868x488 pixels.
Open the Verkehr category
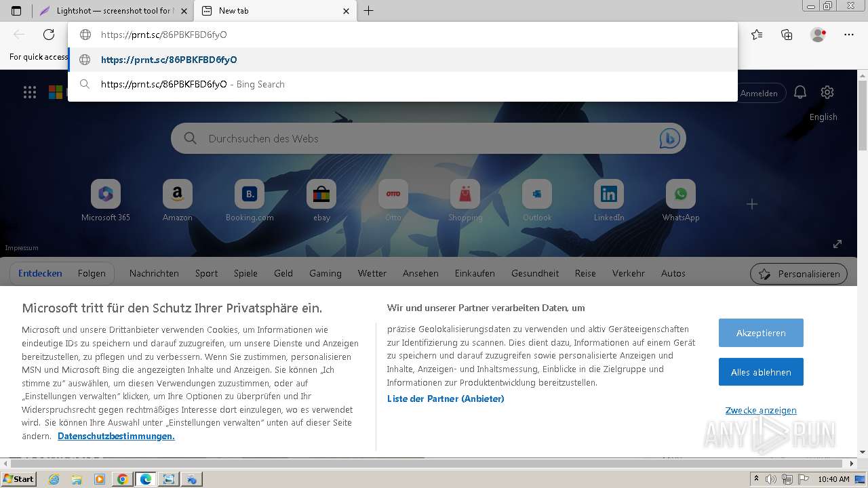(x=629, y=273)
